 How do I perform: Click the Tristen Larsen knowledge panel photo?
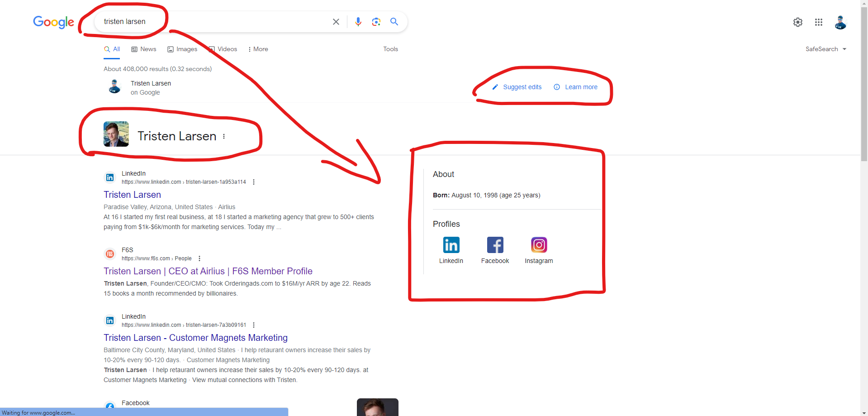(116, 134)
